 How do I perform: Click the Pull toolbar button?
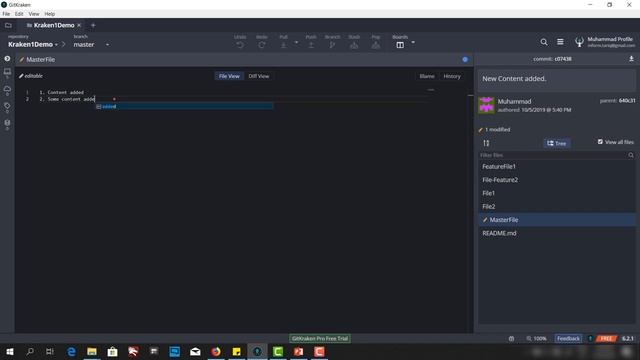coord(283,42)
